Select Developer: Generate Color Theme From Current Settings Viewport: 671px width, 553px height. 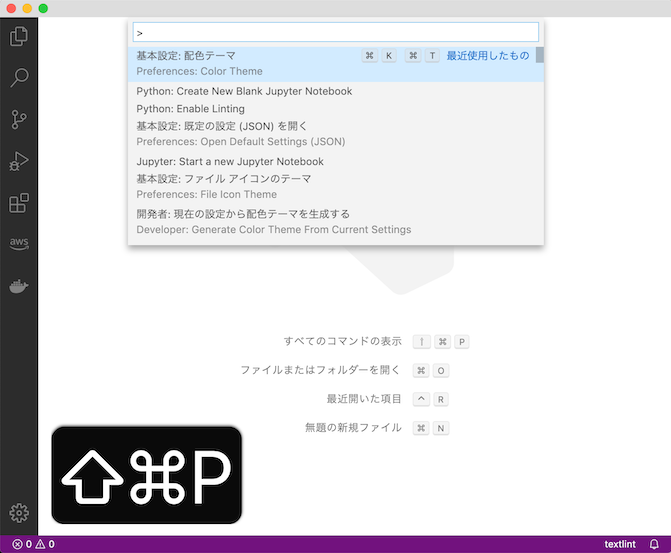[x=336, y=222]
